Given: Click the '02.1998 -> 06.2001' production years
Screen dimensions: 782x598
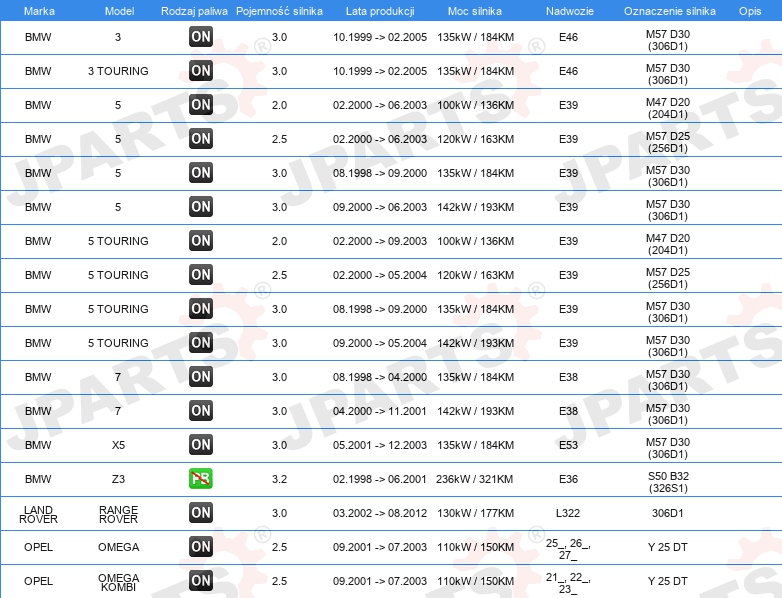Looking at the screenshot, I should pos(380,479).
